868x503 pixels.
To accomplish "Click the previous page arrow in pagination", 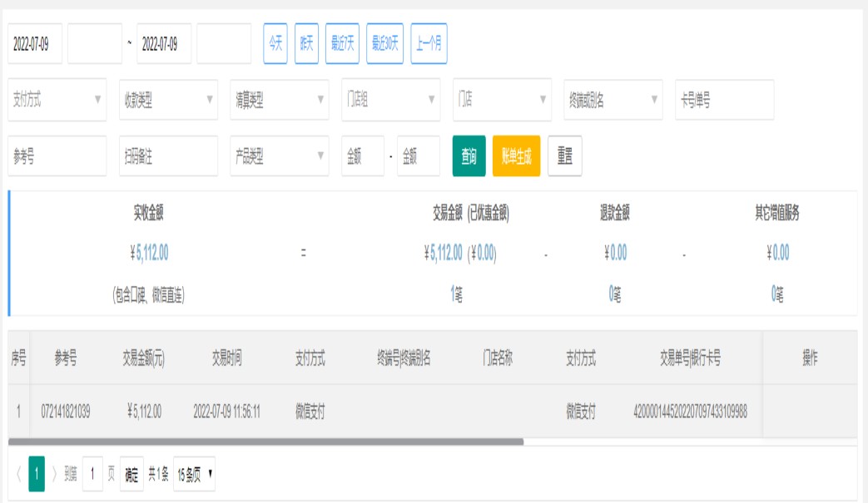I will [18, 475].
